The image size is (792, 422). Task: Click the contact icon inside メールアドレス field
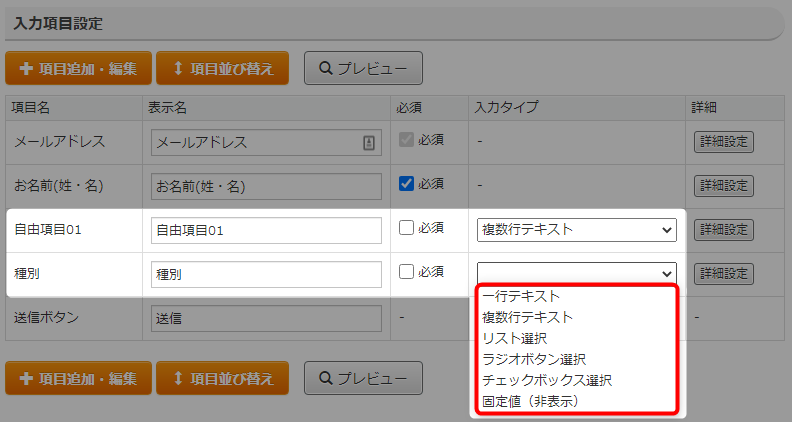(369, 143)
